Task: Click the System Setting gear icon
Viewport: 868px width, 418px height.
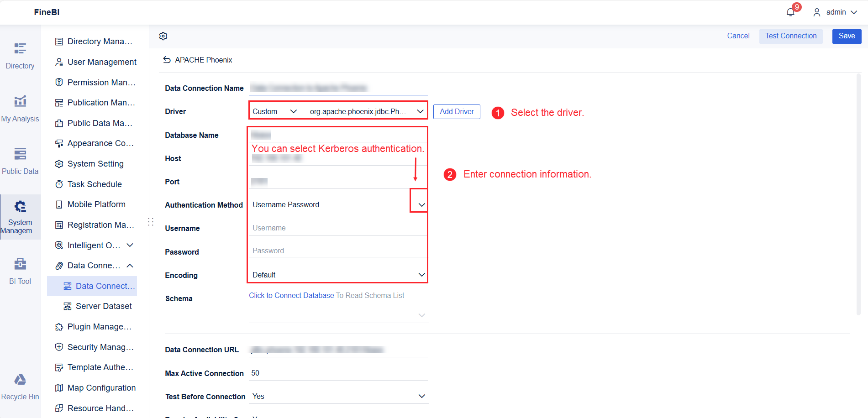Action: point(59,164)
